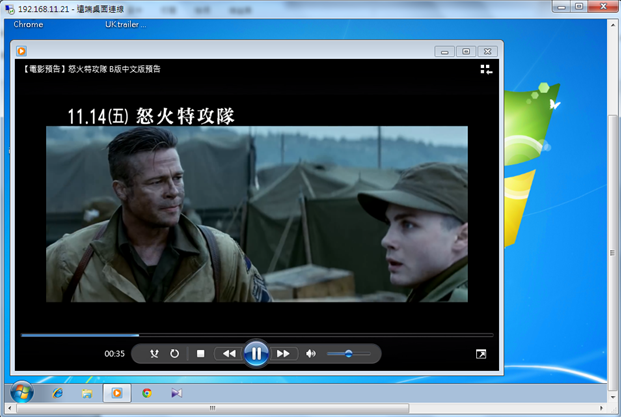The height and width of the screenshot is (417, 621).
Task: Switch to Library view icon
Action: point(486,70)
